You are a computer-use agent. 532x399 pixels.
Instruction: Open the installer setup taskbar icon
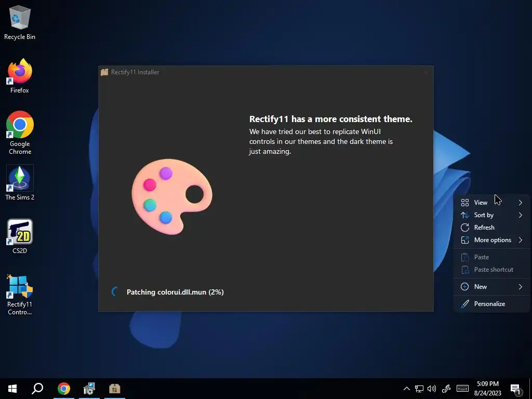(89, 389)
